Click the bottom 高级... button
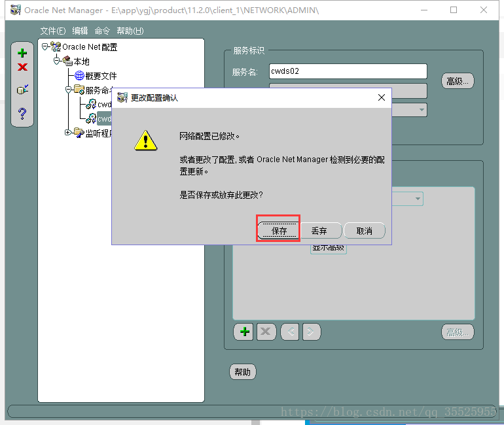This screenshot has width=504, height=425. pos(458,332)
